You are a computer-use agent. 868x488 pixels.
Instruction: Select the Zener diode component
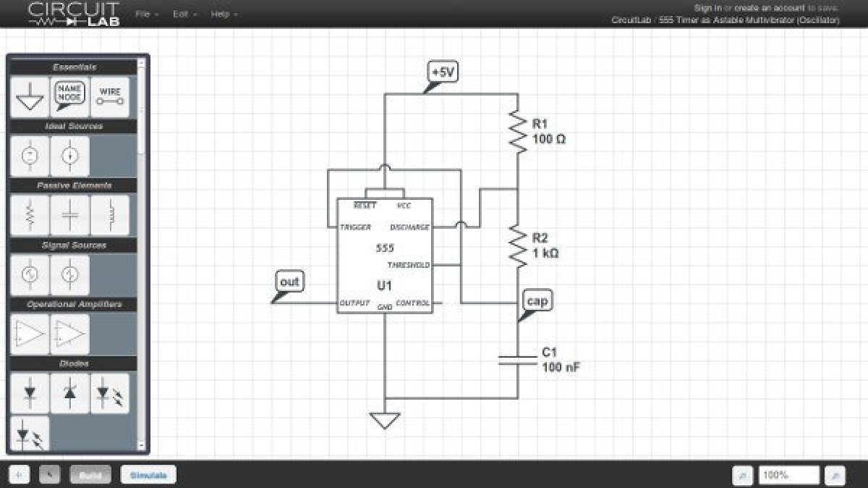(x=69, y=392)
